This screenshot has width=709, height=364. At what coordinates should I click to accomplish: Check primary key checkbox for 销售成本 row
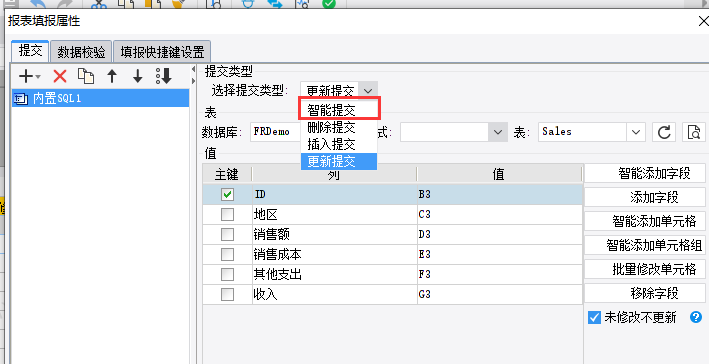coord(227,255)
